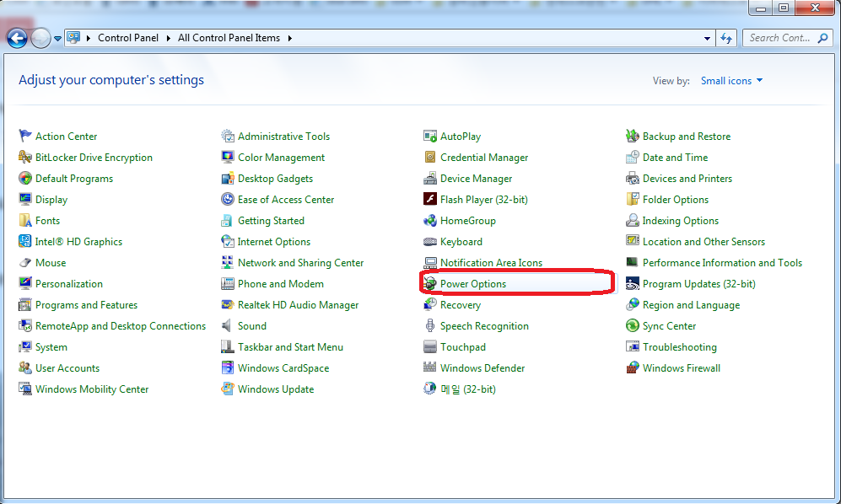Screen dimensions: 841x504
Task: Click the Mouse icon
Action: 24,263
